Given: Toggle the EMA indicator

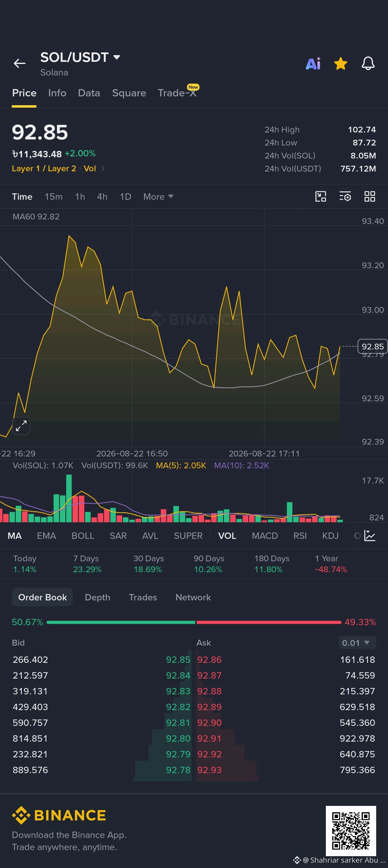Looking at the screenshot, I should [x=46, y=536].
